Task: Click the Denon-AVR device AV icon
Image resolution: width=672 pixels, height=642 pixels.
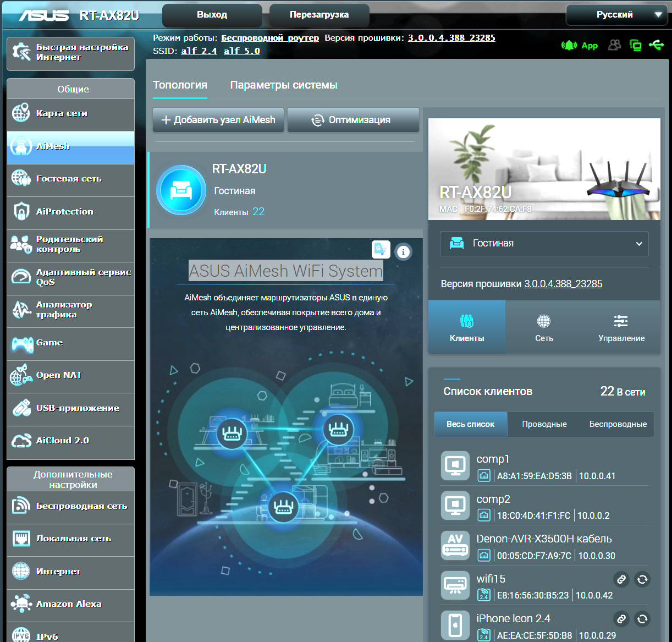Action: point(455,545)
